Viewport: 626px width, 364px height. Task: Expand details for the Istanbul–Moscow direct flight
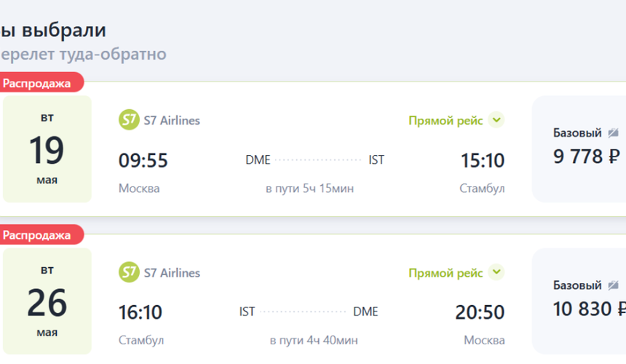[x=496, y=273]
